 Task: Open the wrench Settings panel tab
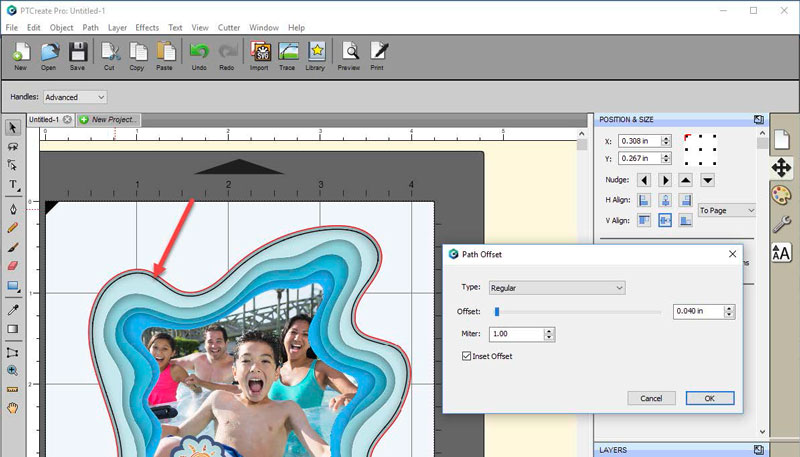(782, 224)
